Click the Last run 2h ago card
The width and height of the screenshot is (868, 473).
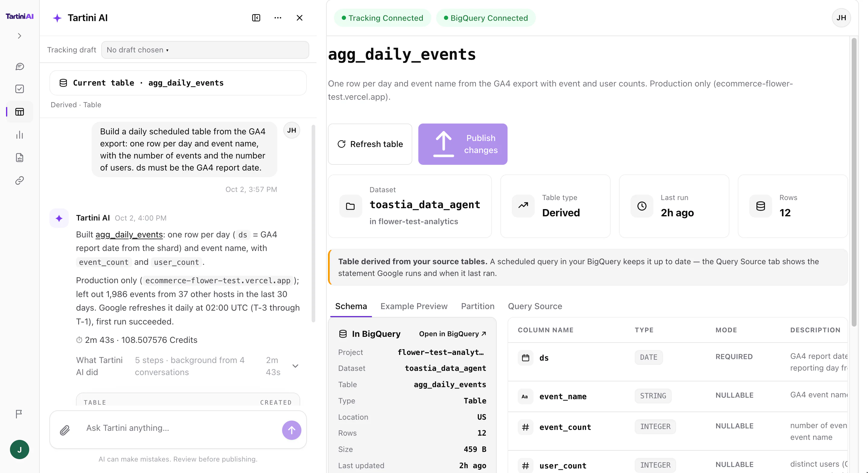(674, 206)
